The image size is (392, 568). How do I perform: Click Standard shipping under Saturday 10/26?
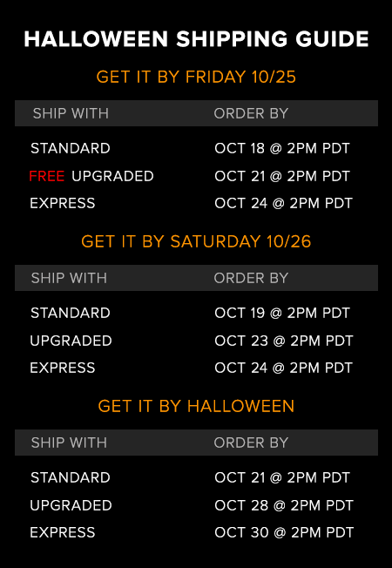click(71, 313)
